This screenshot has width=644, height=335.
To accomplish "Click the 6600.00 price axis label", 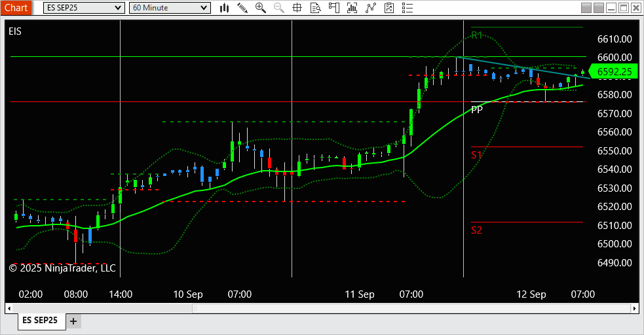I will [x=615, y=58].
